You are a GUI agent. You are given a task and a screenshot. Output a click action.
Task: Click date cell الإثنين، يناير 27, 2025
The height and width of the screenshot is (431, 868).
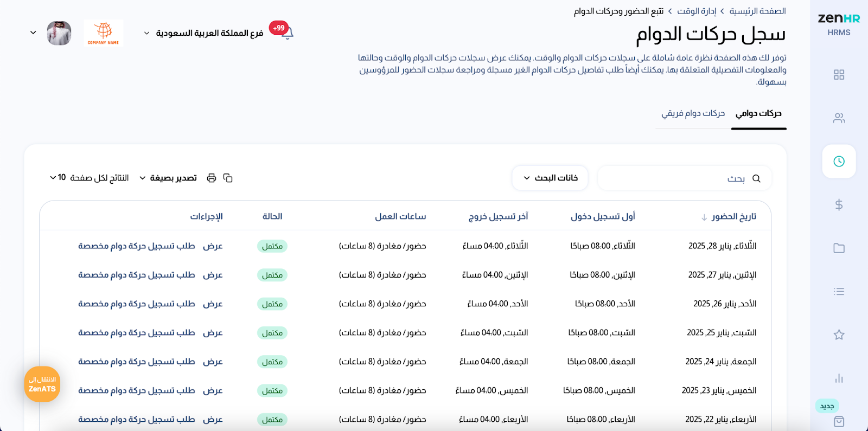(722, 275)
